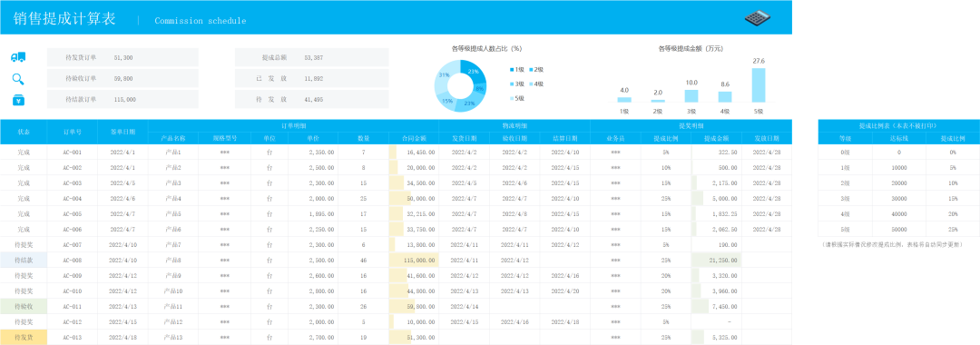Click the 5级 legend color marker
This screenshot has width=980, height=345.
point(513,98)
